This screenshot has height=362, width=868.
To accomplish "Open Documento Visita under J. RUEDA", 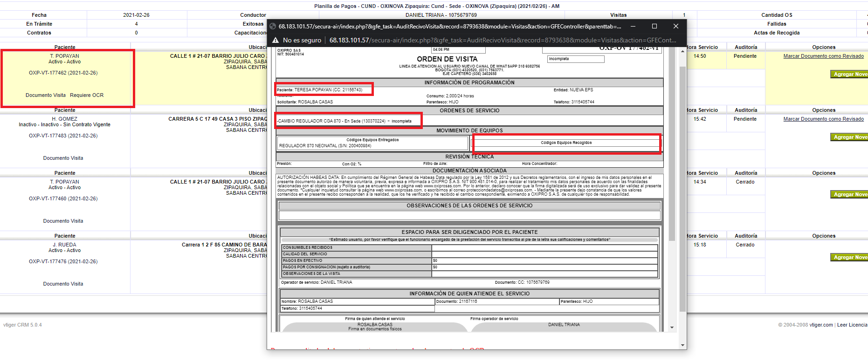I will point(63,284).
